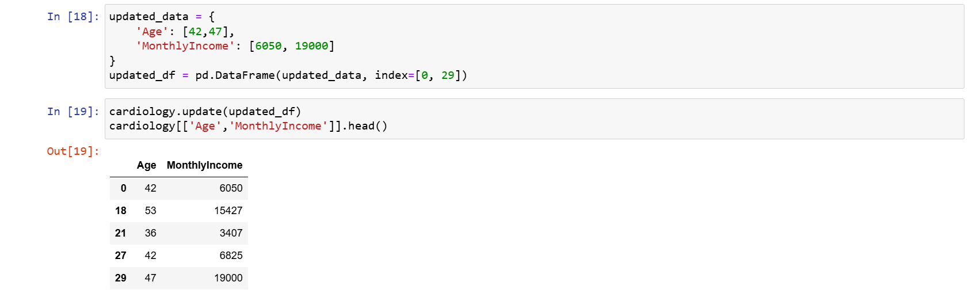
Task: Click the 19000 value in the table
Action: [x=228, y=278]
